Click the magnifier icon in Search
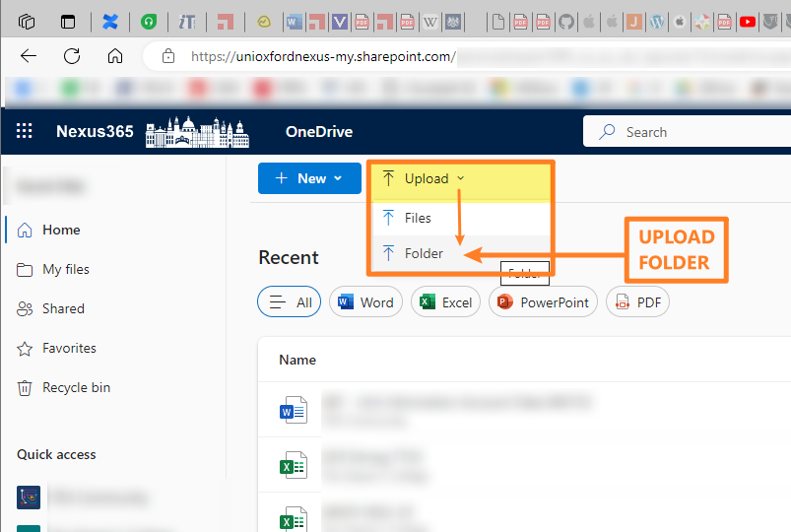Viewport: 791px width, 532px height. pyautogui.click(x=607, y=132)
